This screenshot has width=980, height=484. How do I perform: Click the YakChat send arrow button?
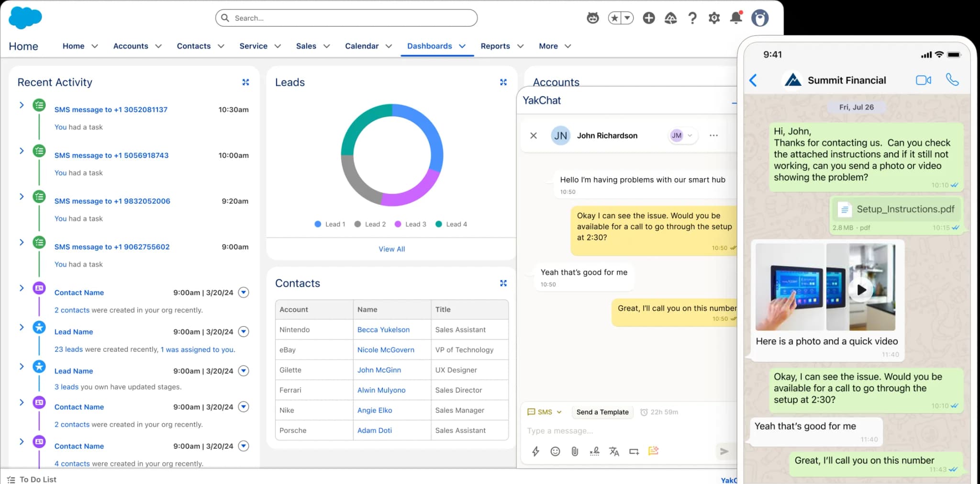724,451
